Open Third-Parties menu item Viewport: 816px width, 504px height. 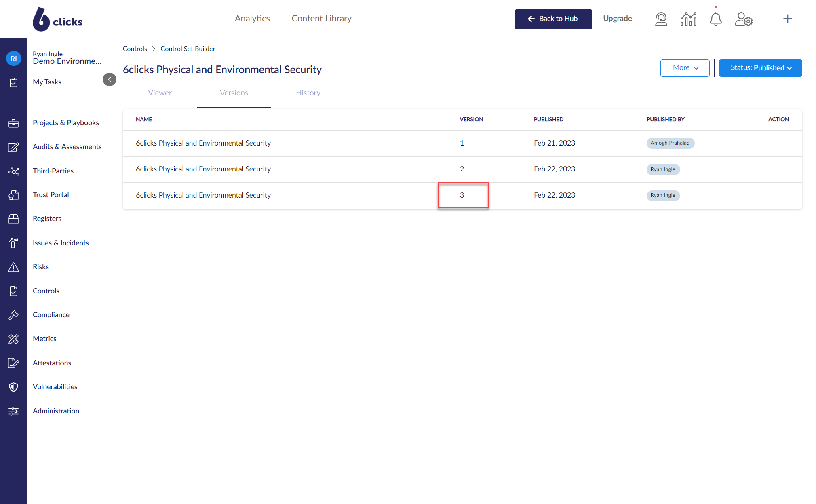click(x=53, y=171)
